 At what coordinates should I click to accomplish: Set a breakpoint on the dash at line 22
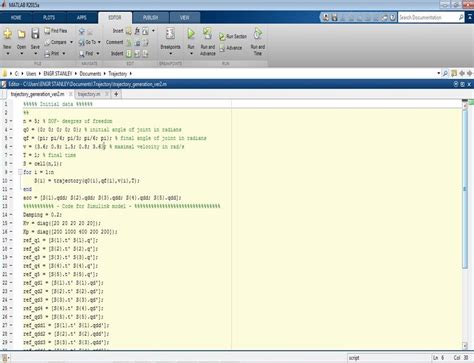click(x=11, y=283)
